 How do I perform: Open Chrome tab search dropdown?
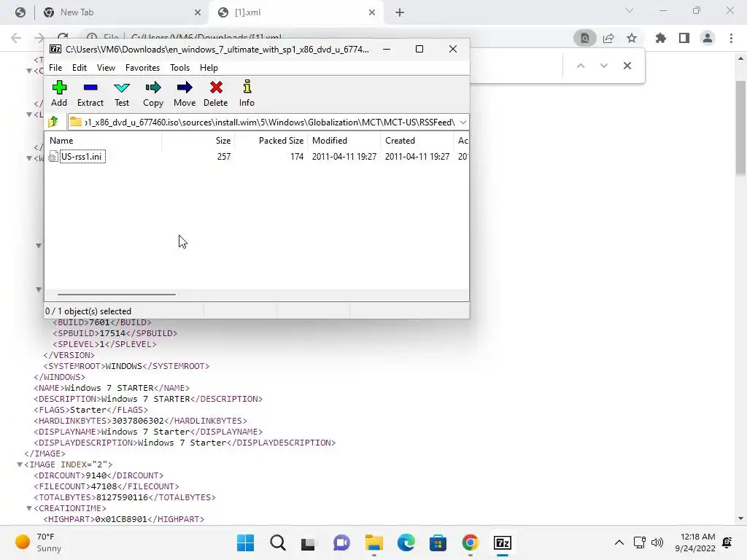[630, 10]
